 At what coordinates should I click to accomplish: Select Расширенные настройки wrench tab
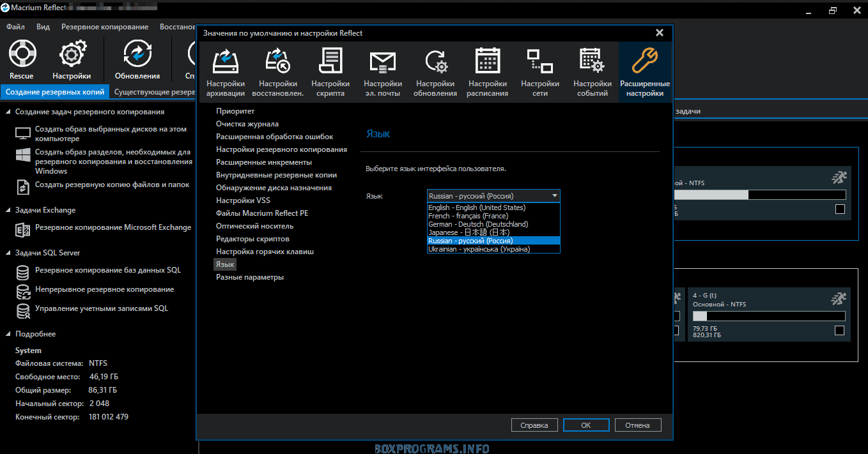[645, 73]
